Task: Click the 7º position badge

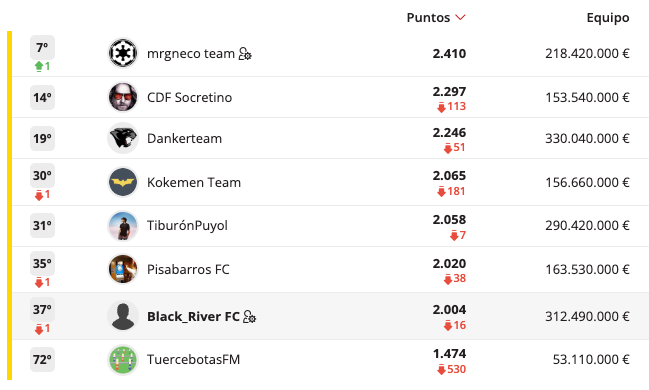Action: (x=42, y=48)
